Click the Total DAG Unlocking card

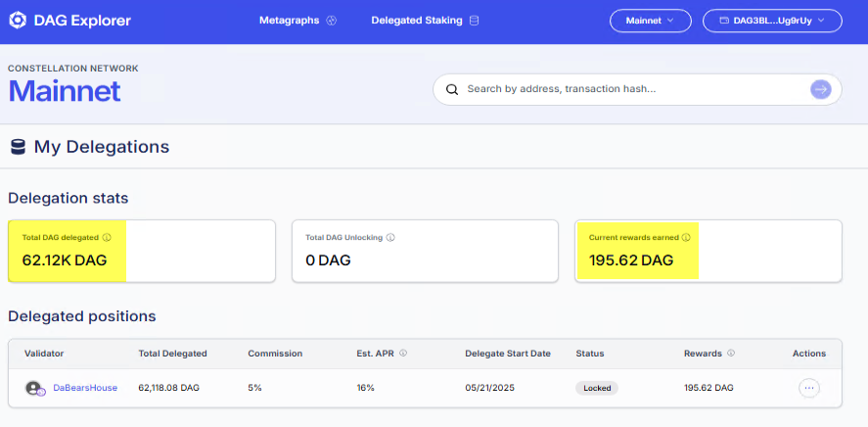click(425, 251)
